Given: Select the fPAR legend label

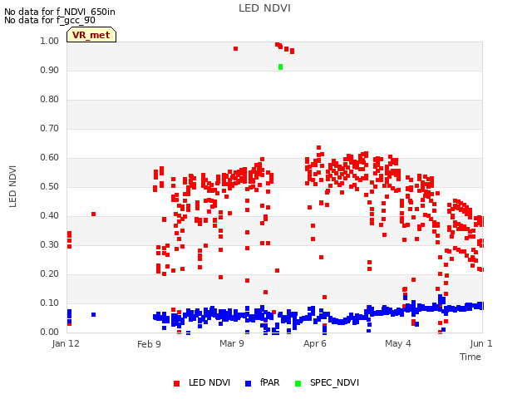Looking at the screenshot, I should 269,382.
